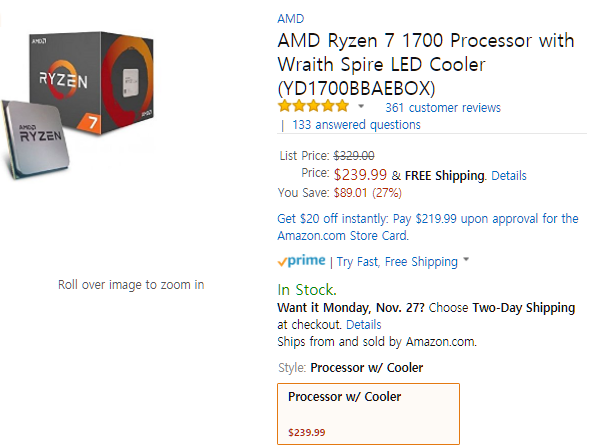Click the Prime logo
607x446 pixels.
tap(301, 261)
